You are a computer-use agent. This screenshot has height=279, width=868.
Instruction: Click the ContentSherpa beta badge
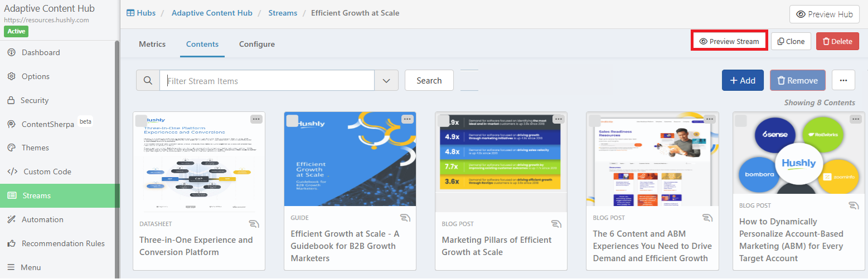tap(85, 121)
